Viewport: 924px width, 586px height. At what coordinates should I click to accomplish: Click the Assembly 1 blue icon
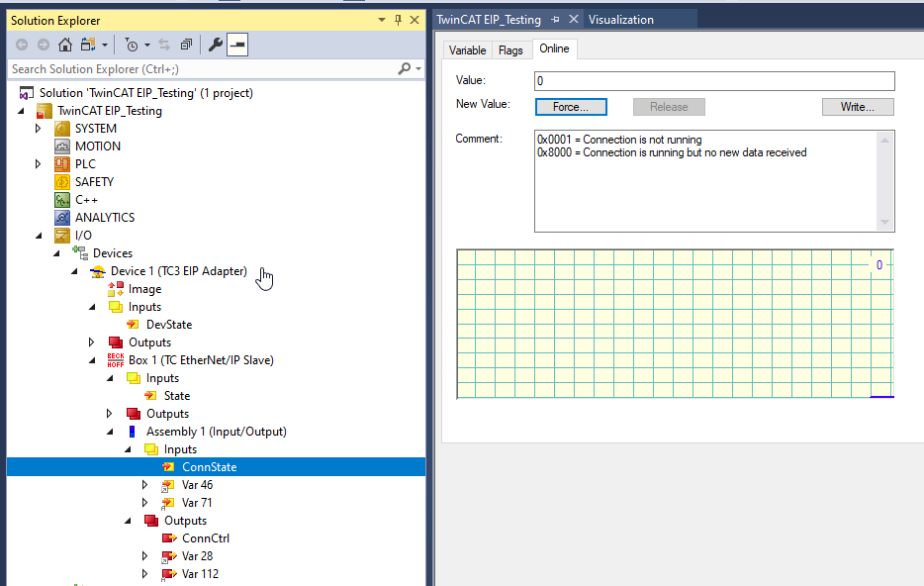click(x=132, y=432)
